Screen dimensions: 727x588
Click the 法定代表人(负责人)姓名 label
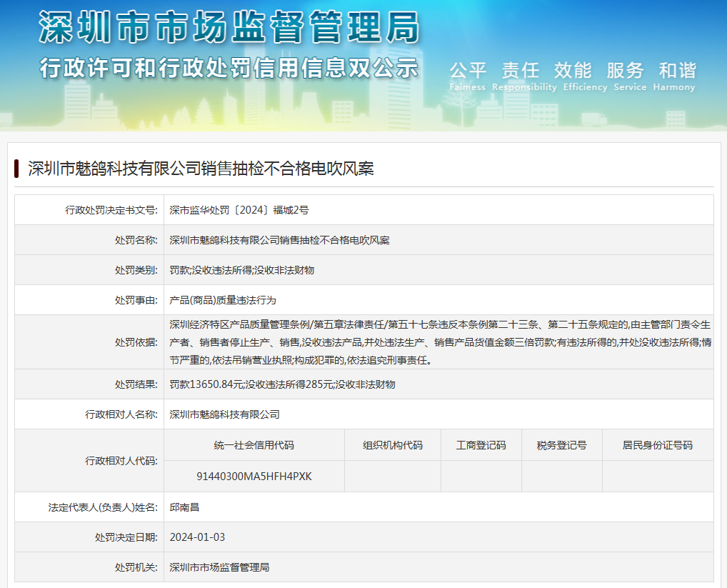[x=103, y=507]
